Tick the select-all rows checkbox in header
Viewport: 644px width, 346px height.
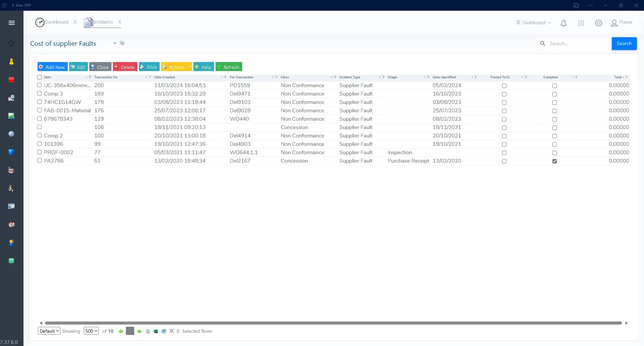pos(39,77)
